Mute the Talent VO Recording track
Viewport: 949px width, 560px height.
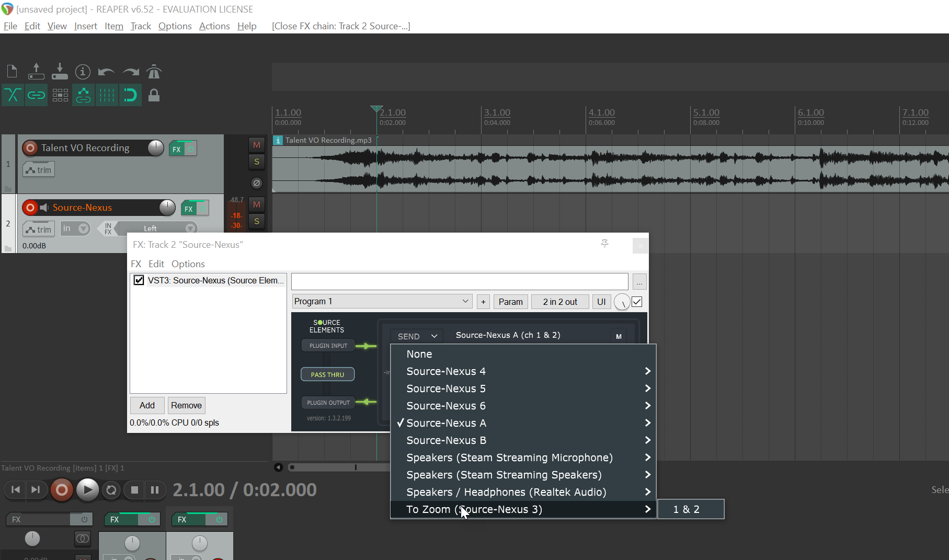(256, 145)
